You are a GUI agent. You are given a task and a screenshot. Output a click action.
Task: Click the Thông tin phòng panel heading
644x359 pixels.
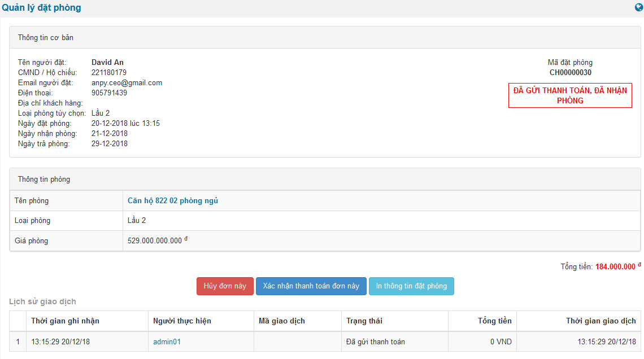[44, 179]
